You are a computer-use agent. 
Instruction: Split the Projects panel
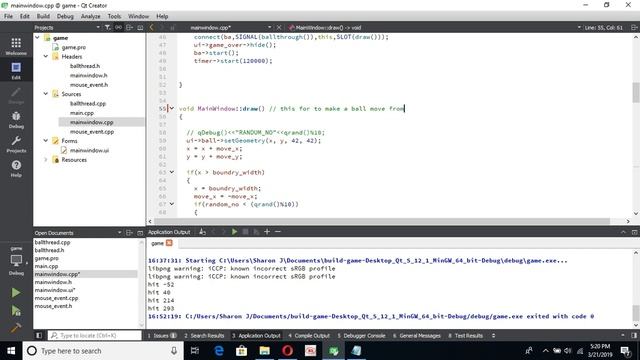pos(129,27)
